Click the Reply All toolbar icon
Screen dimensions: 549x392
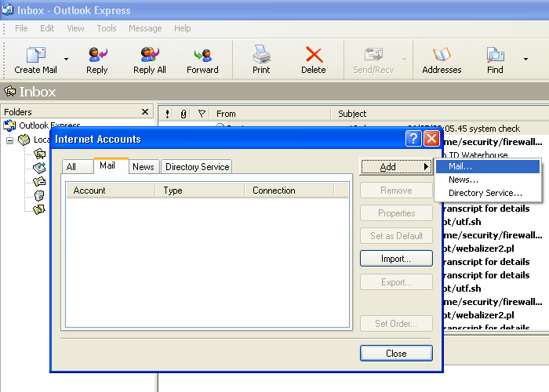150,55
